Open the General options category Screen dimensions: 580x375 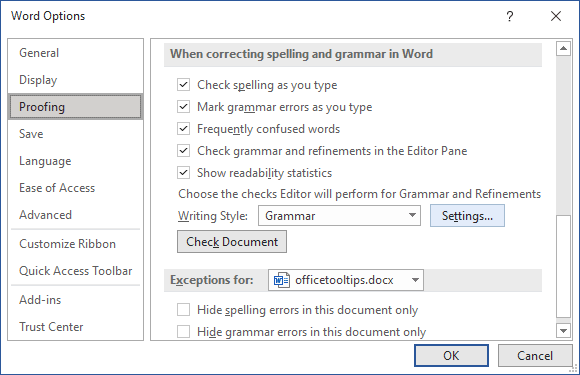click(x=75, y=53)
